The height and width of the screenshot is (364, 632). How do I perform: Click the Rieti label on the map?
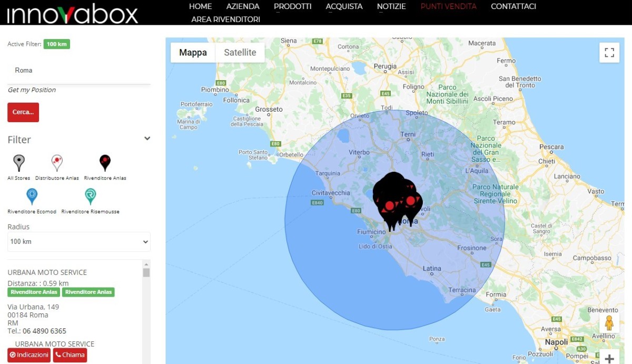click(428, 154)
